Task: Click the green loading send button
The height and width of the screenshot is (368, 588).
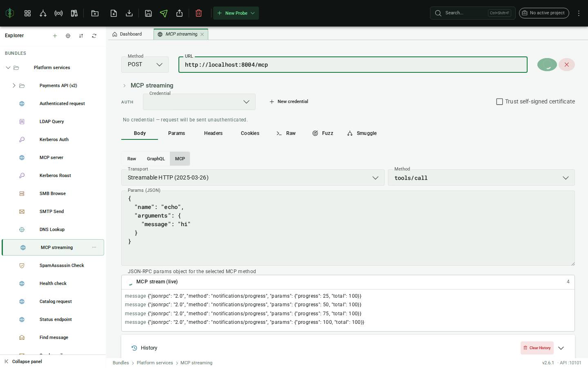Action: pos(547,65)
